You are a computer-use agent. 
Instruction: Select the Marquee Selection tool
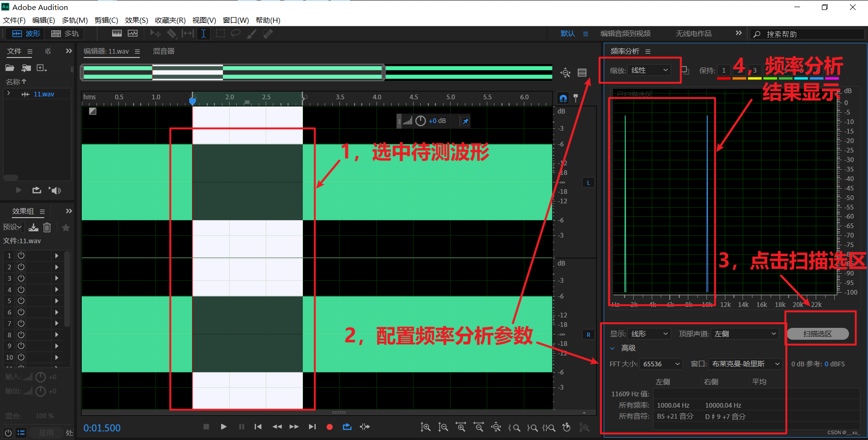pos(221,34)
